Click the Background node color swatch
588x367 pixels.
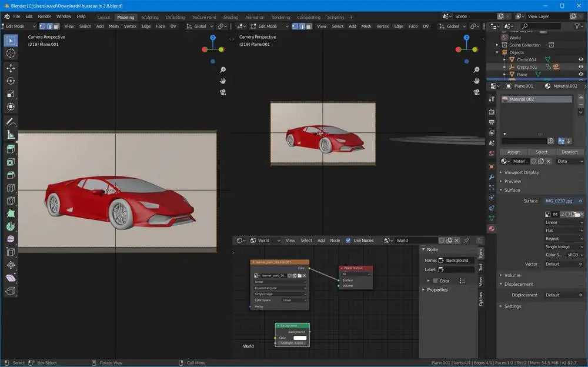(x=300, y=338)
